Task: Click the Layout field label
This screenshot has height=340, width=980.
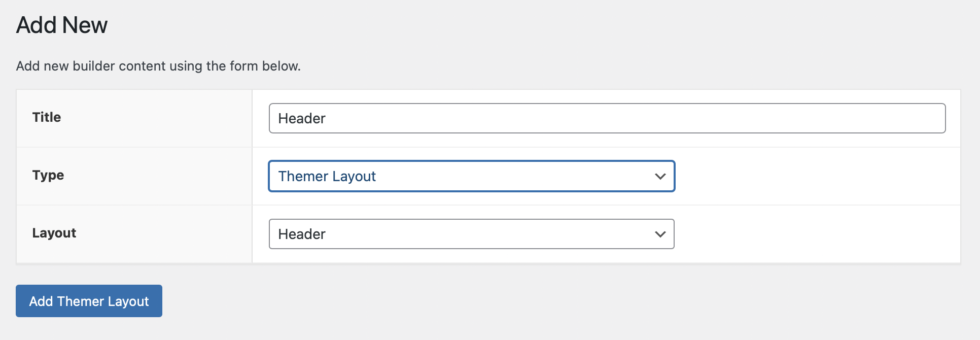Action: coord(54,233)
